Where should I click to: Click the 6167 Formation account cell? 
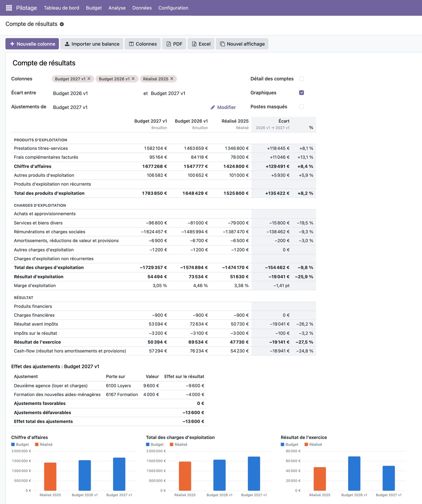click(122, 394)
